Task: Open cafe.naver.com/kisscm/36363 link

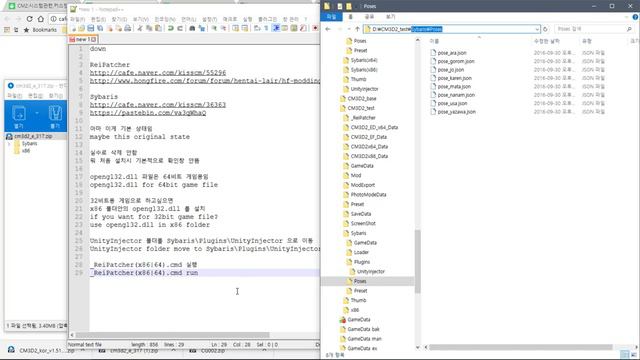Action: [x=158, y=105]
